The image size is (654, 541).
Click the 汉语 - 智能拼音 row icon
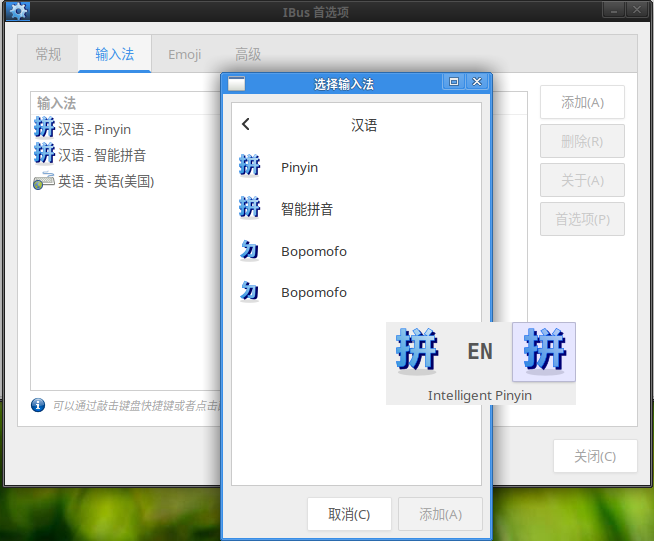tap(44, 153)
